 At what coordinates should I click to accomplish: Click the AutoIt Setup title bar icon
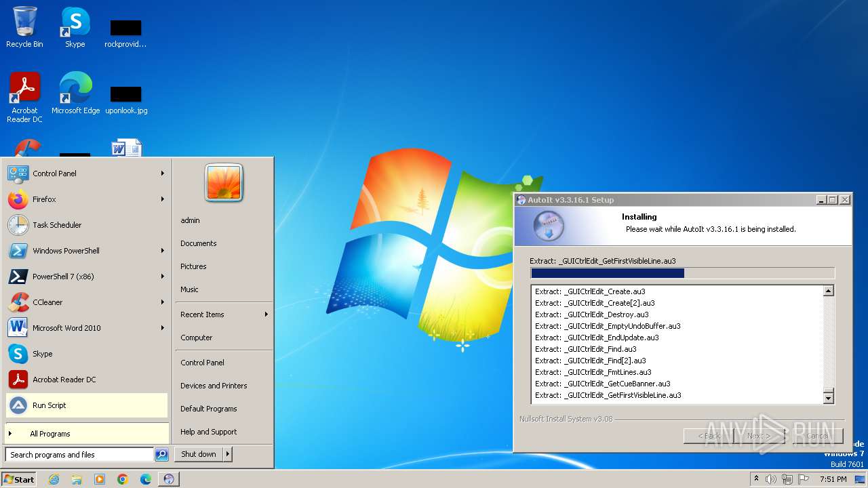pyautogui.click(x=521, y=200)
